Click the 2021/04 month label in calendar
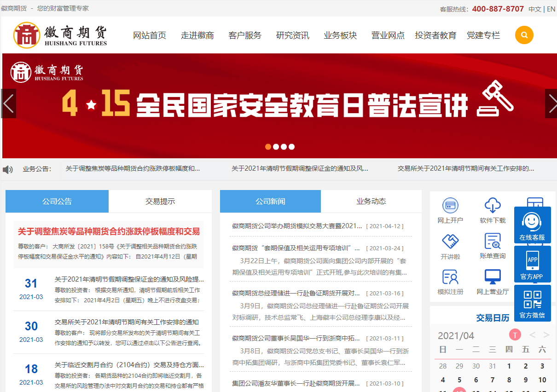Viewport: 557px width, 392px height. (x=456, y=335)
